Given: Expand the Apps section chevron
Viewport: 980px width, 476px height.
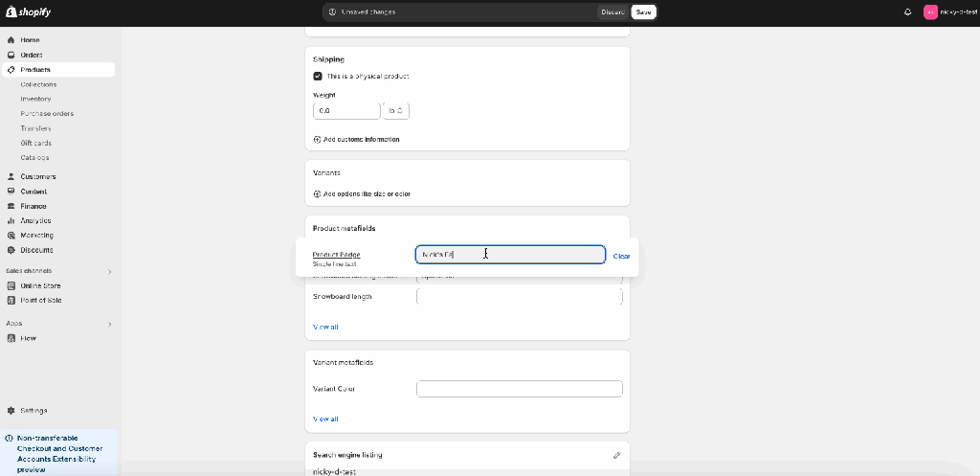Looking at the screenshot, I should pos(109,324).
